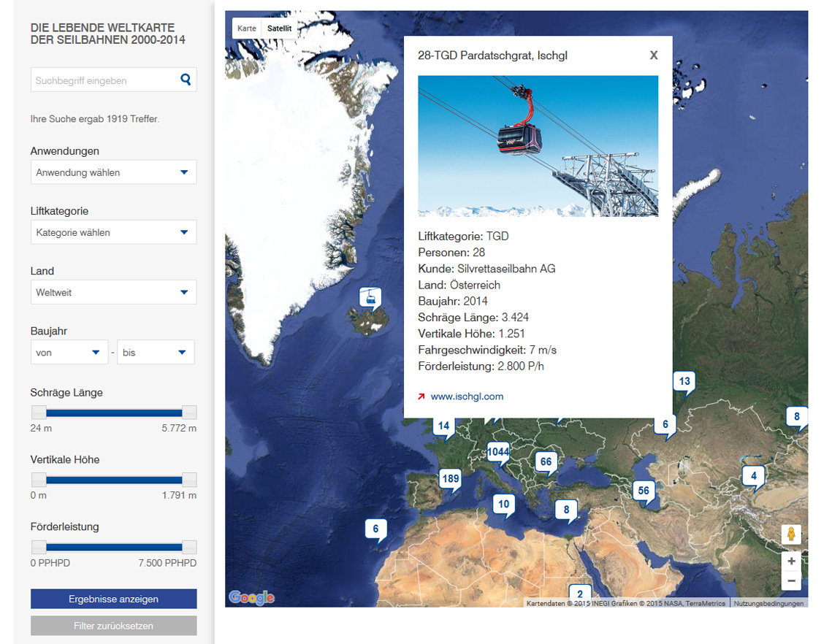Open the Kategorie wählen dropdown
832x644 pixels.
[x=113, y=232]
